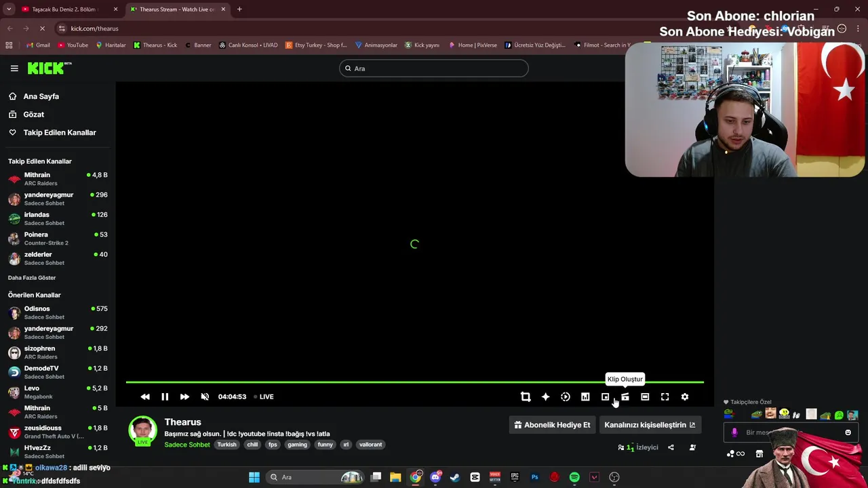868x488 pixels.
Task: Click the Kick logo
Action: click(49, 68)
